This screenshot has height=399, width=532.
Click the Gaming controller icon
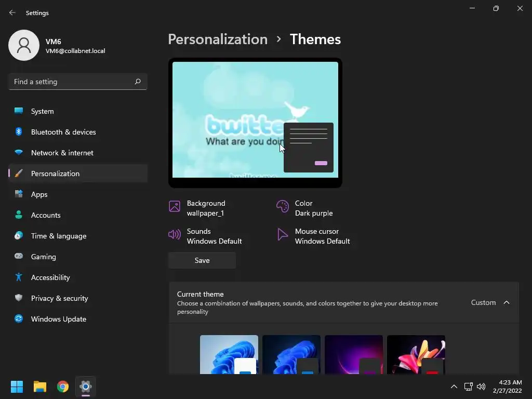coord(19,256)
